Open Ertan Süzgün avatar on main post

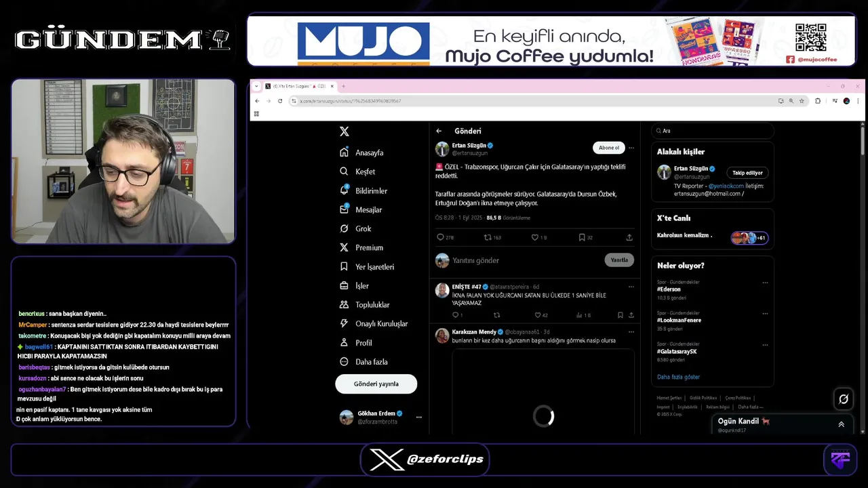(x=442, y=149)
